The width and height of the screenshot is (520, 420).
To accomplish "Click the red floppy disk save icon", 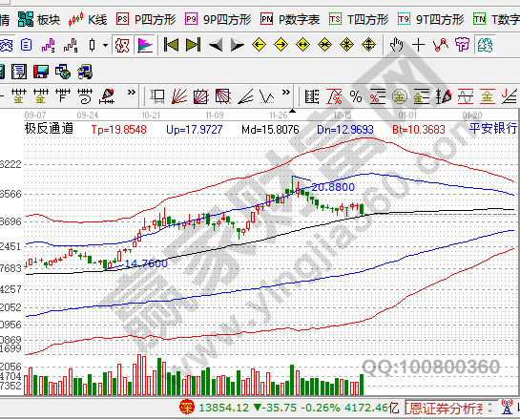I will (x=41, y=72).
